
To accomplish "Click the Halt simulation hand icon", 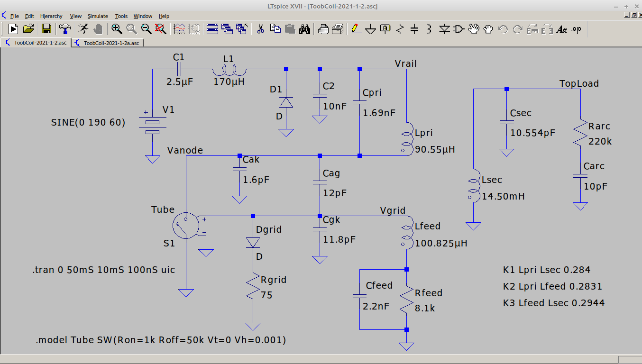I will [x=98, y=29].
